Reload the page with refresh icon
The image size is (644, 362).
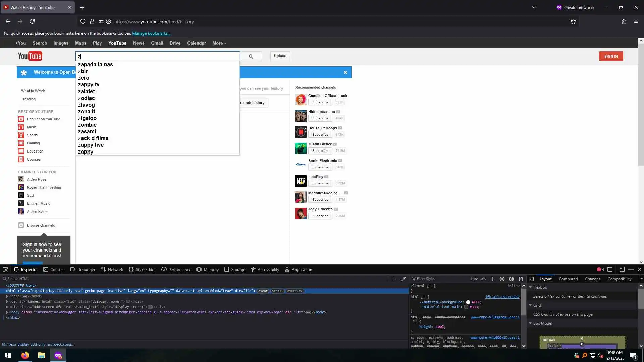pyautogui.click(x=32, y=22)
